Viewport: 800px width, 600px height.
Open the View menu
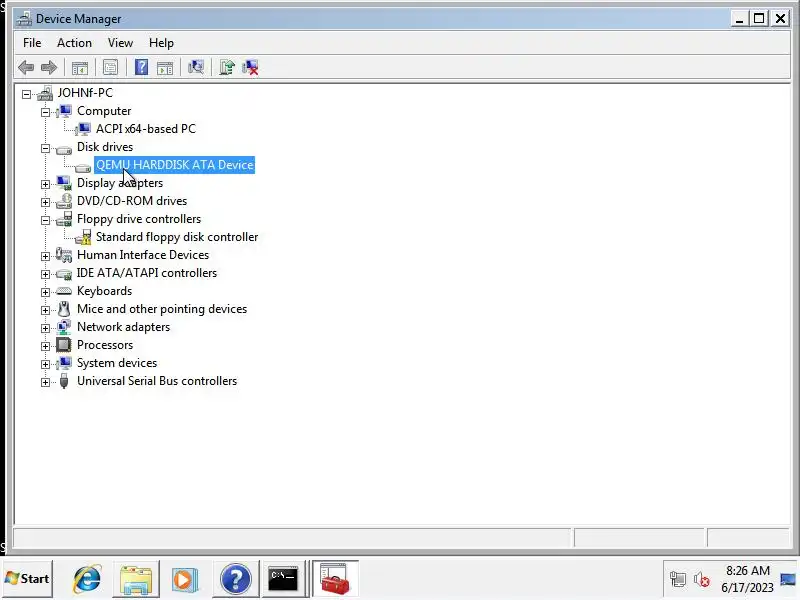[120, 43]
